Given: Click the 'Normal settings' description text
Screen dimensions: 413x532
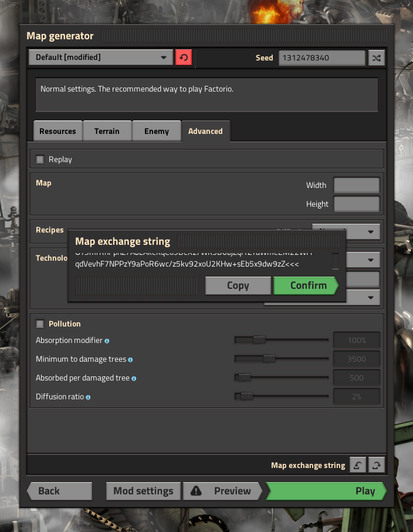Looking at the screenshot, I should (137, 89).
